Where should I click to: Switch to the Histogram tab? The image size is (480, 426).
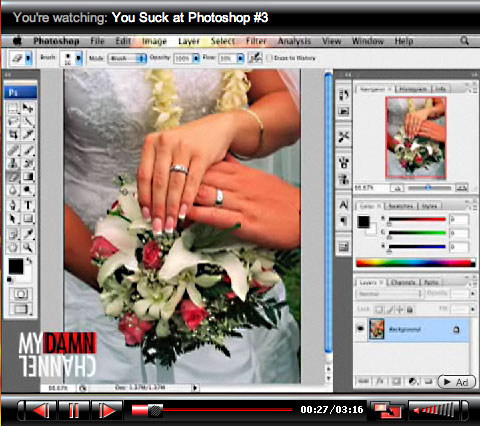point(413,89)
